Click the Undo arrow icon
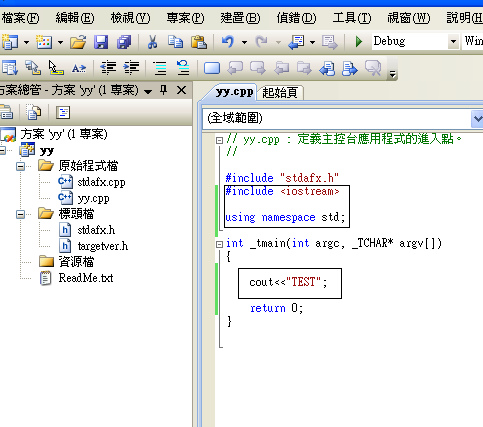Viewport: 483px width, 427px height. point(228,42)
